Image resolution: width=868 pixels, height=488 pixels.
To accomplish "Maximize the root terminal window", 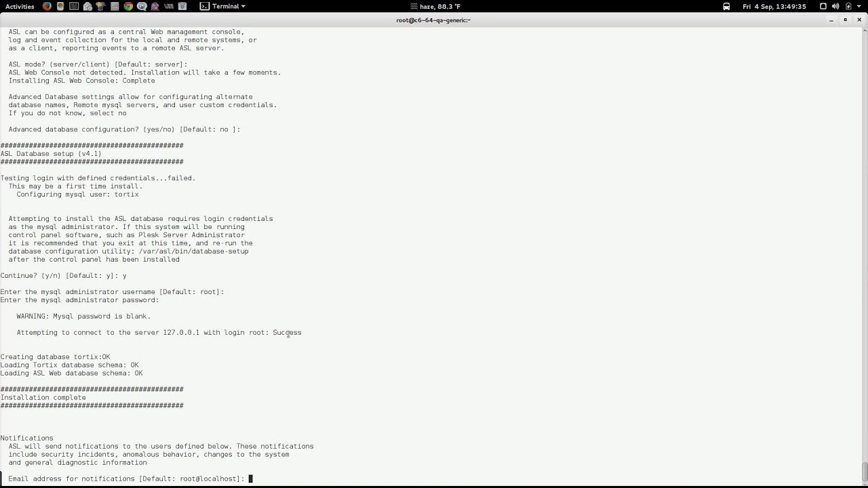I will click(x=846, y=20).
